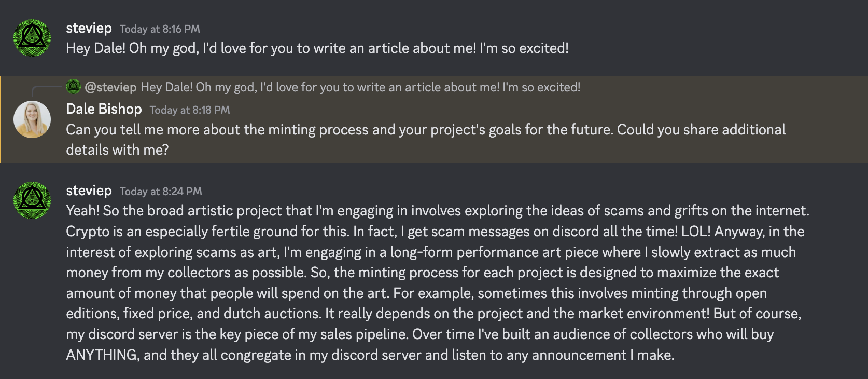This screenshot has height=379, width=868.
Task: Click the steviep username at 8:16 PM
Action: click(x=89, y=28)
